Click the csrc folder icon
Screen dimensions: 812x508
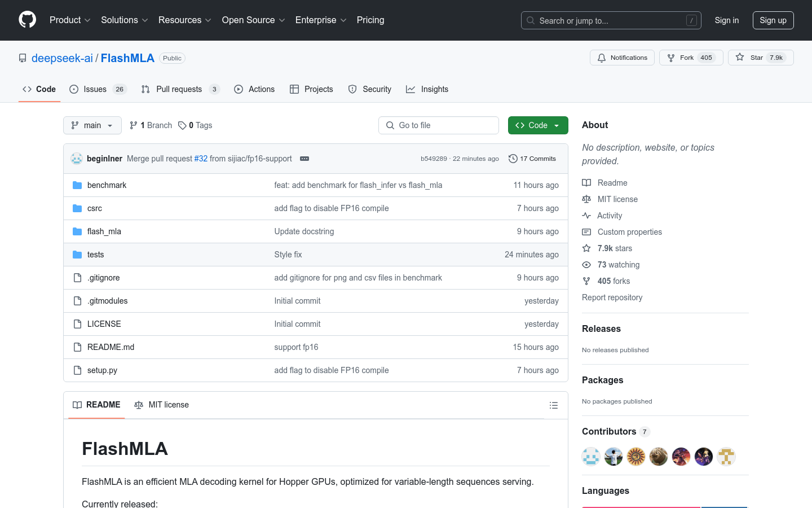coord(77,208)
